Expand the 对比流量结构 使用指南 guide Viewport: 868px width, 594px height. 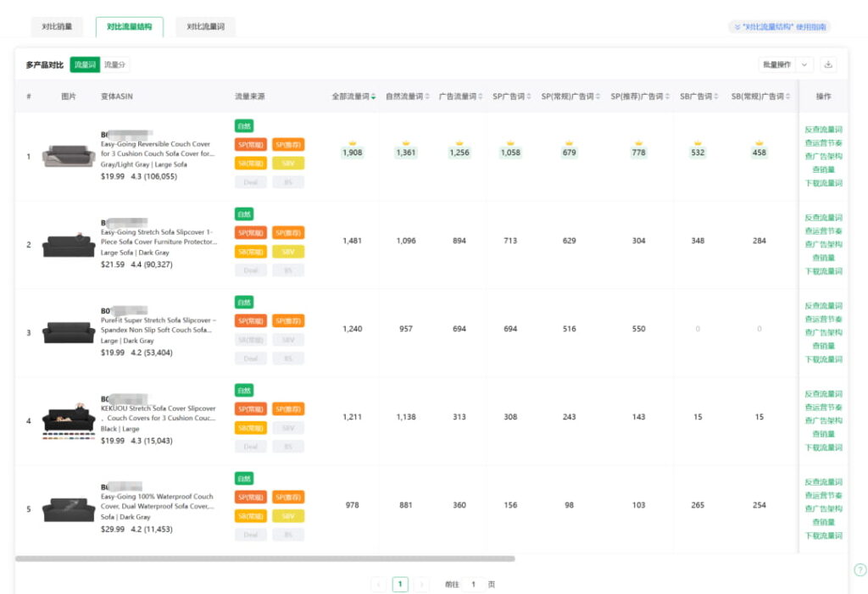pyautogui.click(x=779, y=27)
